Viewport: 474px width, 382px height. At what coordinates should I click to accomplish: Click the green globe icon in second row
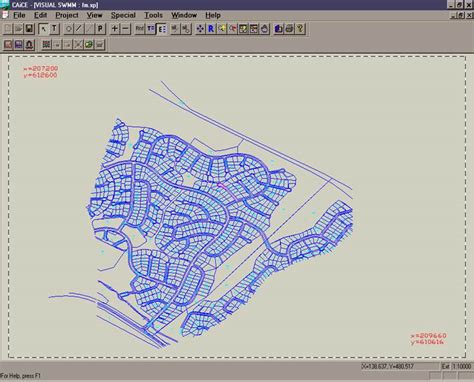click(x=89, y=45)
